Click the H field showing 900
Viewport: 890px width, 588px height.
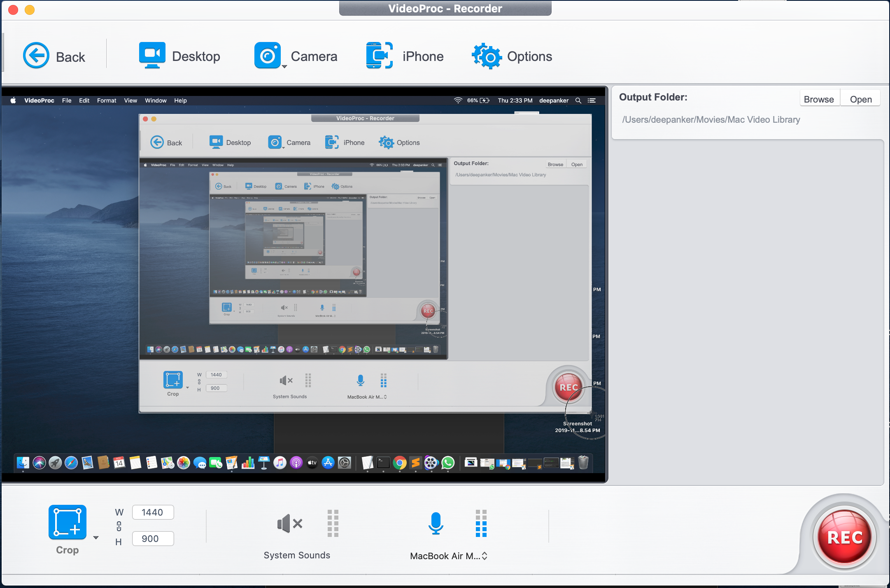[x=153, y=539]
